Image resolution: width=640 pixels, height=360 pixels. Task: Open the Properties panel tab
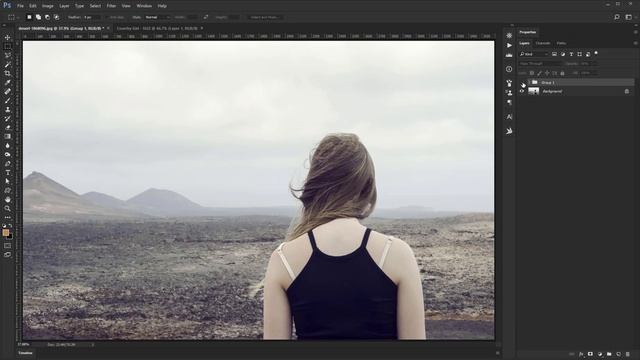[x=528, y=32]
